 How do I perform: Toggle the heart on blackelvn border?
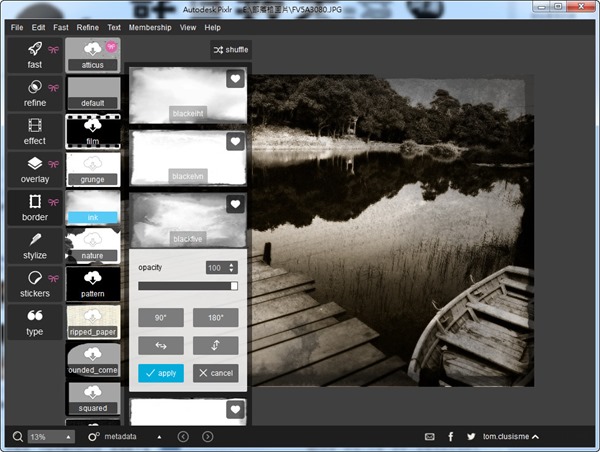235,142
